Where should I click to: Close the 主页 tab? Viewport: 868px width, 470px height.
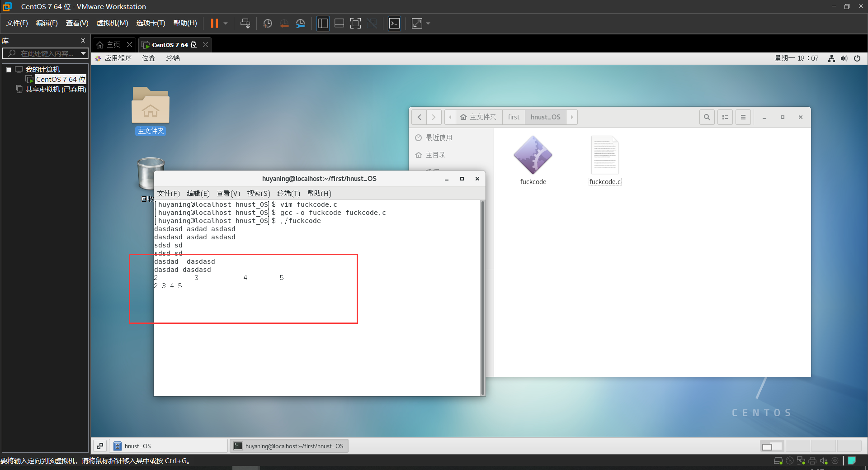[130, 44]
